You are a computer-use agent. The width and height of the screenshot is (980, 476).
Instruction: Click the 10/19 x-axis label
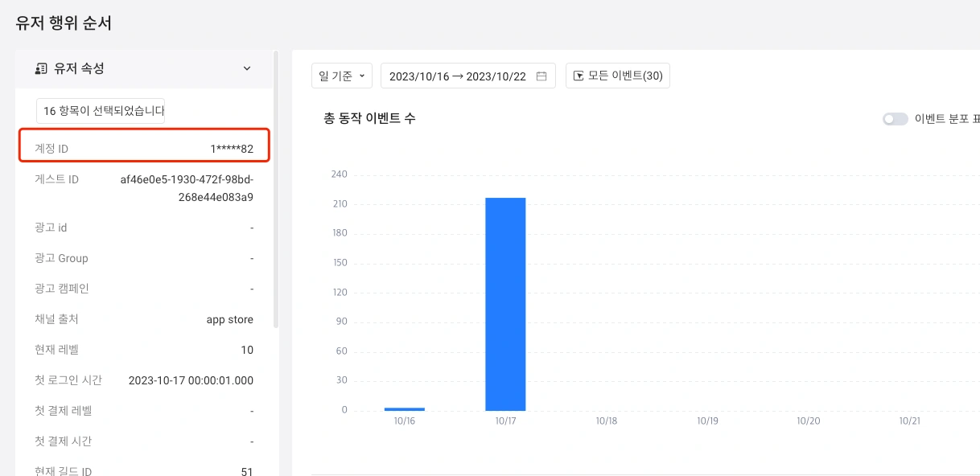707,421
